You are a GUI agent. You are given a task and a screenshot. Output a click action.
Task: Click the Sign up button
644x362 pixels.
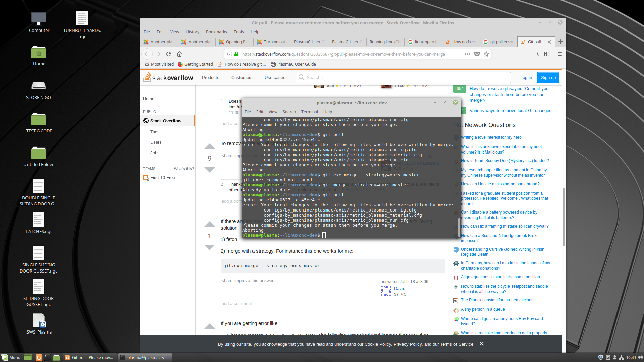[x=548, y=77]
